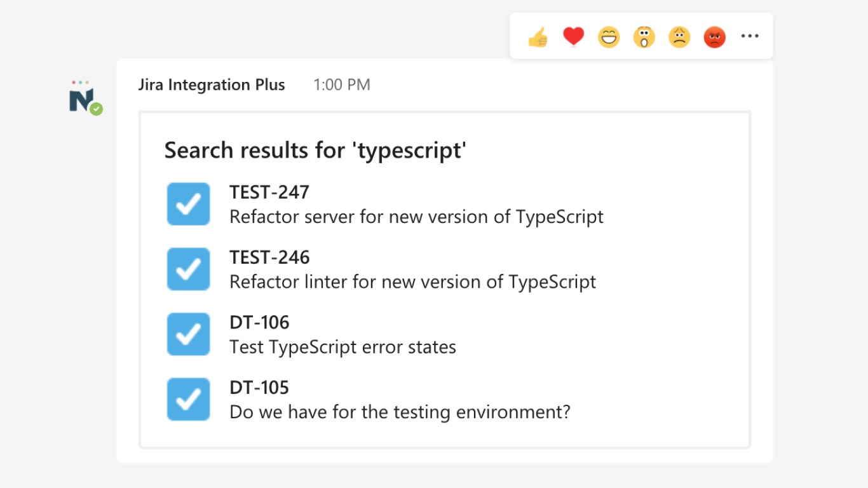Open issue TEST-246 link

pos(269,257)
